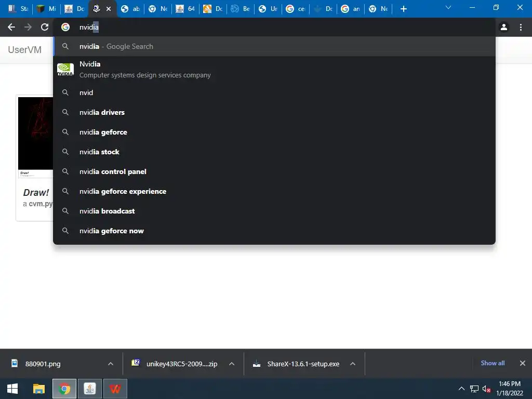532x399 pixels.
Task: Select the last 'Ne' tab
Action: 378,9
